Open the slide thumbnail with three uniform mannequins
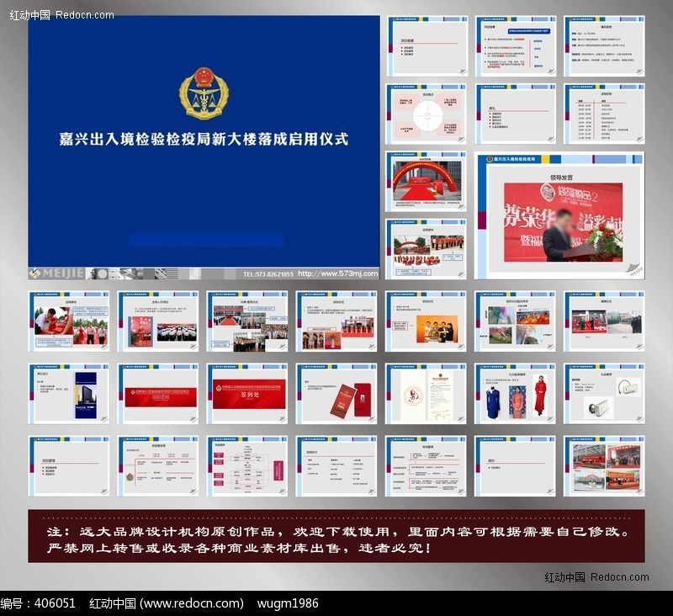Image resolution: width=673 pixels, height=616 pixels. pyautogui.click(x=515, y=394)
